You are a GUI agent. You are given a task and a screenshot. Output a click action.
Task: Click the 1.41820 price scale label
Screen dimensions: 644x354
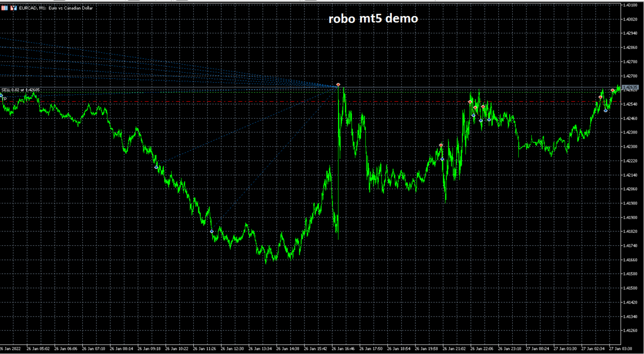(x=630, y=231)
